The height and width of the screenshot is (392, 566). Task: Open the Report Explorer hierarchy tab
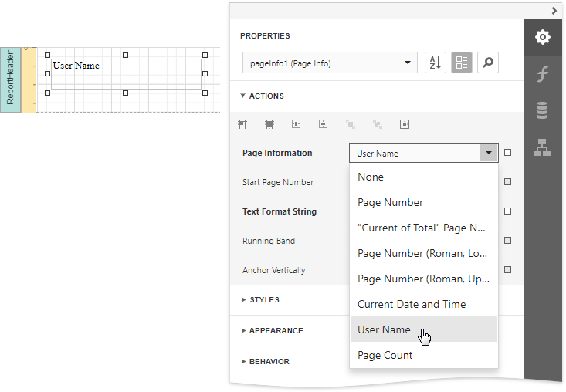[x=542, y=147]
